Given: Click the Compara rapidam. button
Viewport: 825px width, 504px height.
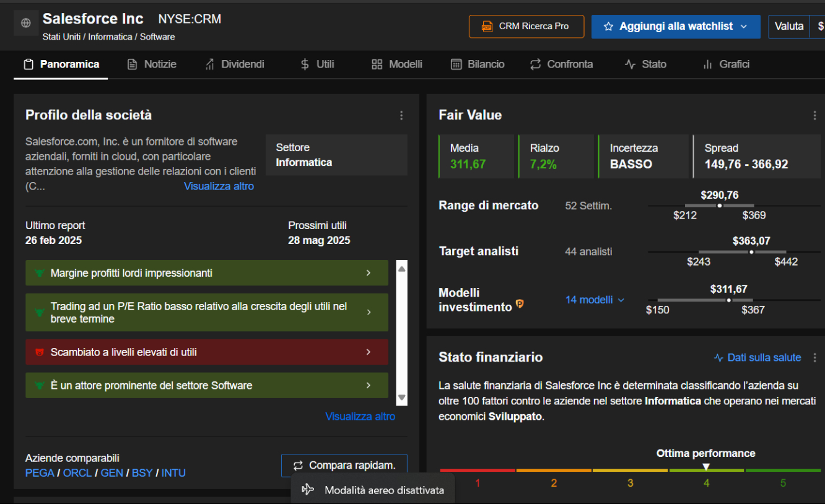Looking at the screenshot, I should (344, 466).
